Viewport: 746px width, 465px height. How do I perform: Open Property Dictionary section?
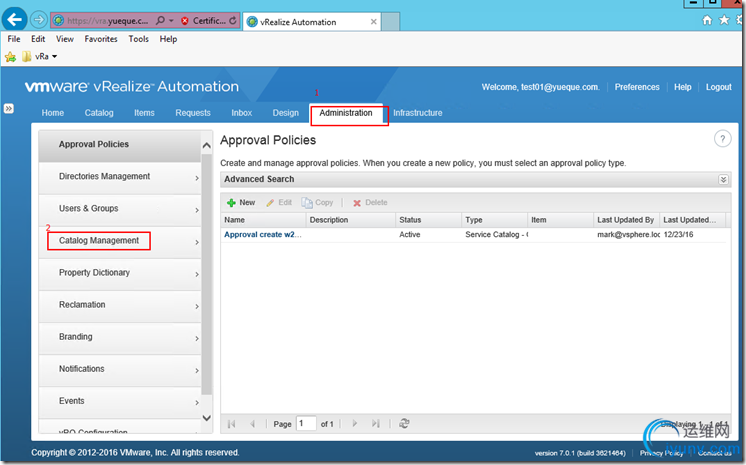click(120, 273)
